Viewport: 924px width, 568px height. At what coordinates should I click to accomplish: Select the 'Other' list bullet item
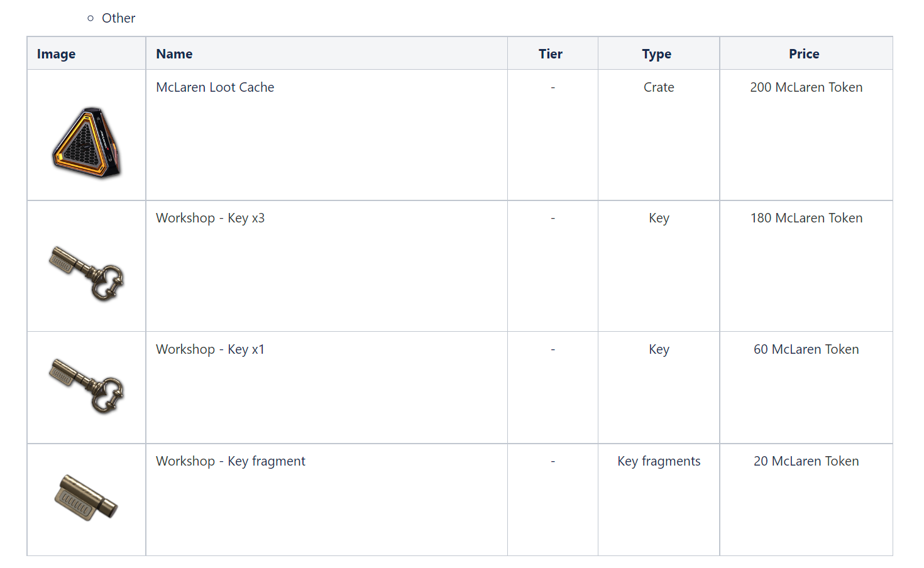pos(118,18)
